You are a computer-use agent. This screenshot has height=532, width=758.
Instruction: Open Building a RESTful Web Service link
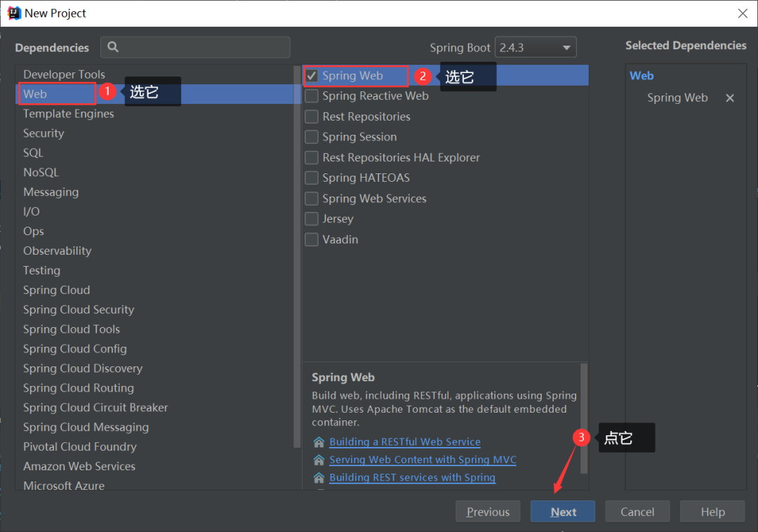pos(405,442)
